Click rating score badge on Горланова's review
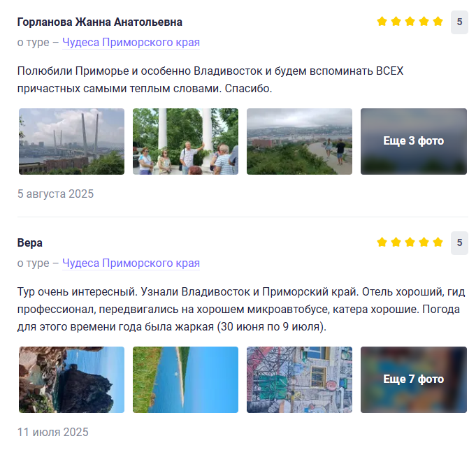 point(459,22)
